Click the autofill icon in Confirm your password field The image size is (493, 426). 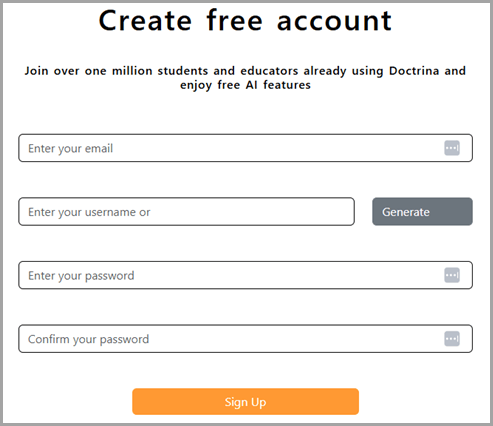click(452, 339)
